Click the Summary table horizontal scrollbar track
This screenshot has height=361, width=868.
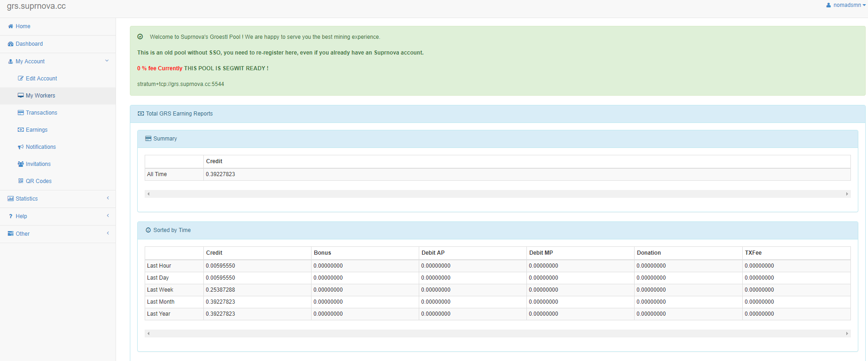coord(497,194)
